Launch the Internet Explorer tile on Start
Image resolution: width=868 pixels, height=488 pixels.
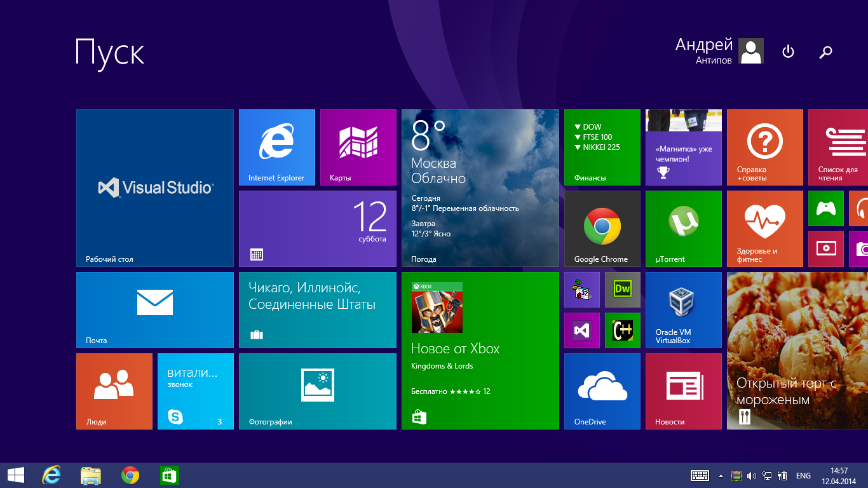tap(277, 147)
